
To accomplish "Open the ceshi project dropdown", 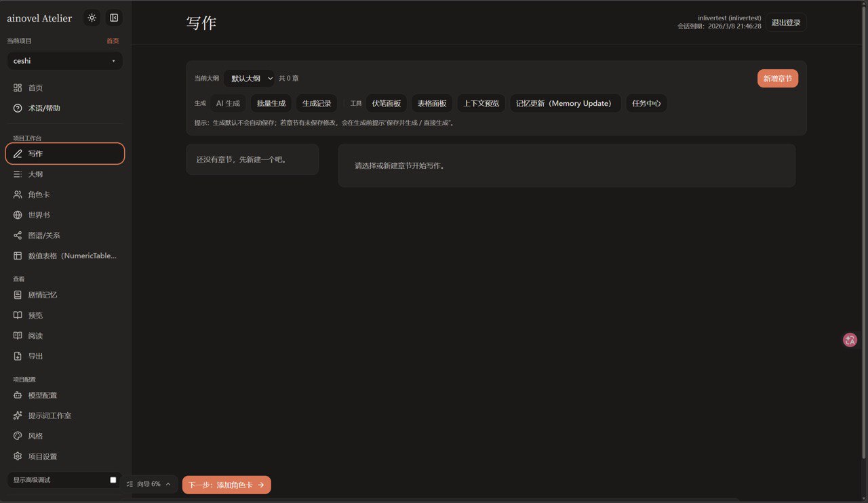I will [65, 61].
